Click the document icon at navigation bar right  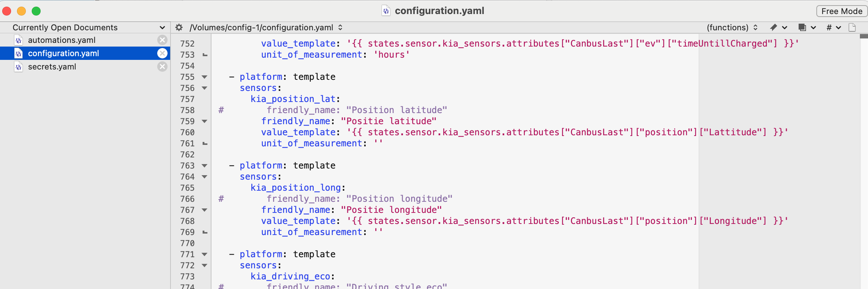coord(852,27)
